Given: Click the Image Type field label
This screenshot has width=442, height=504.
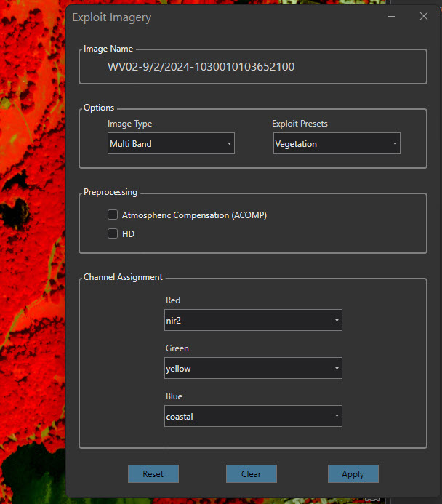Looking at the screenshot, I should [x=130, y=124].
